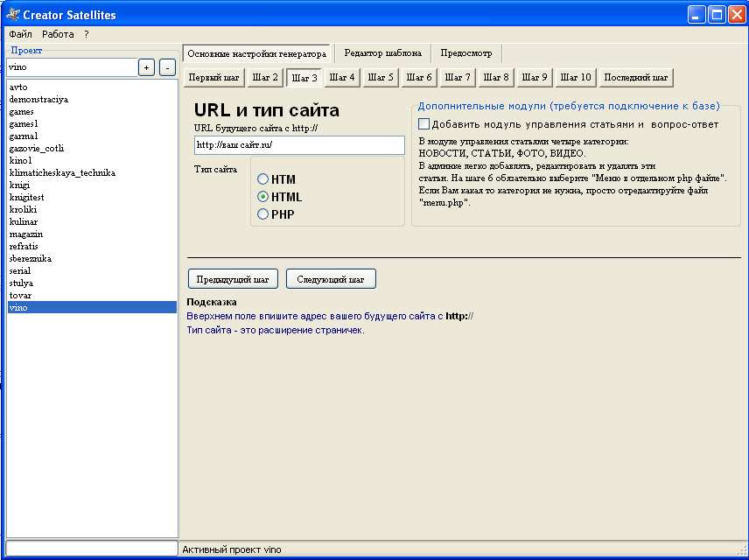Image resolution: width=749 pixels, height=560 pixels.
Task: Switch to Основные настройки генератора tab
Action: 256,53
